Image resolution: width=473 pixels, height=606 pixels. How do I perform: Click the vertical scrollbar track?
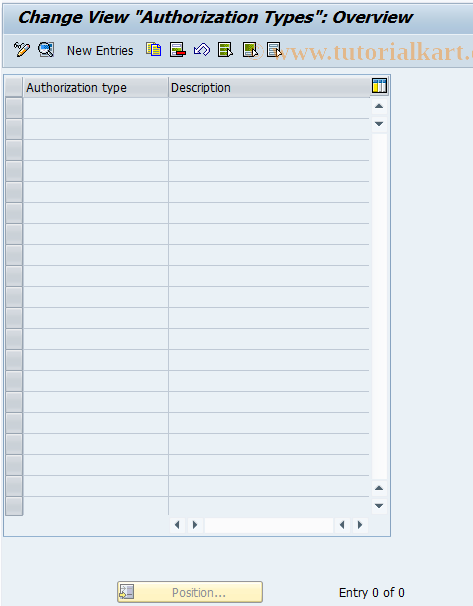click(x=379, y=306)
